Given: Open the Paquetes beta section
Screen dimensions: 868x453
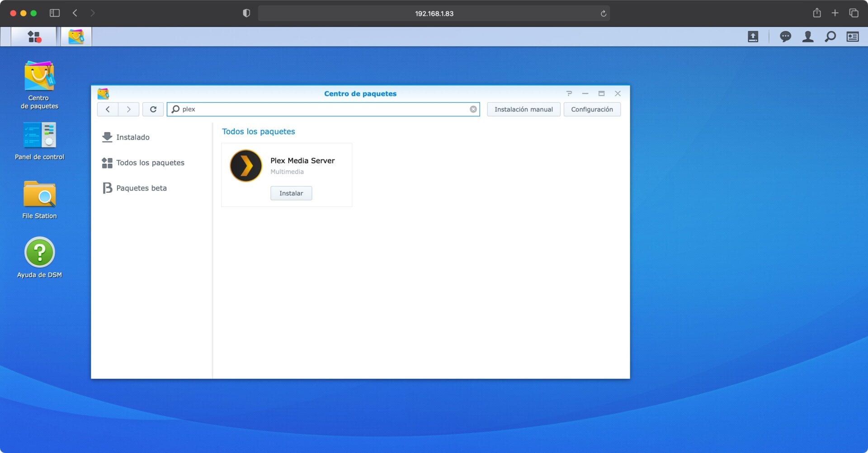Looking at the screenshot, I should (x=141, y=188).
